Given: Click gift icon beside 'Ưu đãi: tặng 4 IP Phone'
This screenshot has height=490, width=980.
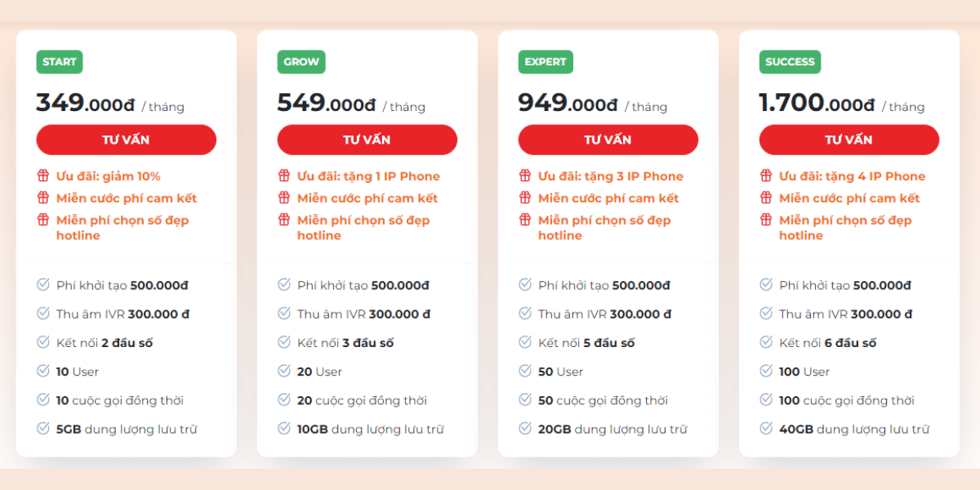Looking at the screenshot, I should click(765, 176).
